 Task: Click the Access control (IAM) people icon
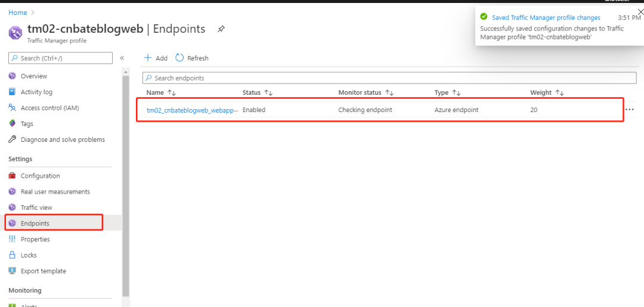[x=13, y=108]
